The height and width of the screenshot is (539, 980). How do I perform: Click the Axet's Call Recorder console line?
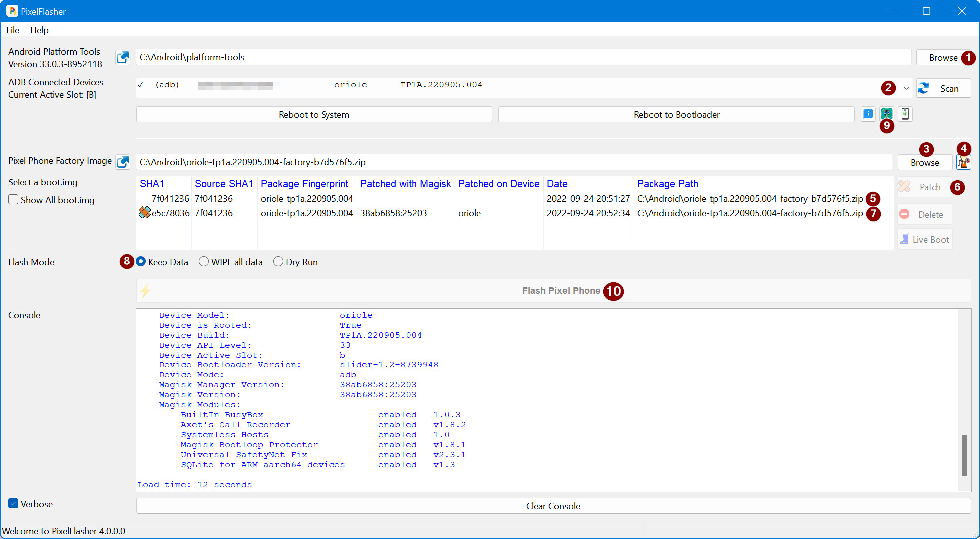[x=323, y=425]
